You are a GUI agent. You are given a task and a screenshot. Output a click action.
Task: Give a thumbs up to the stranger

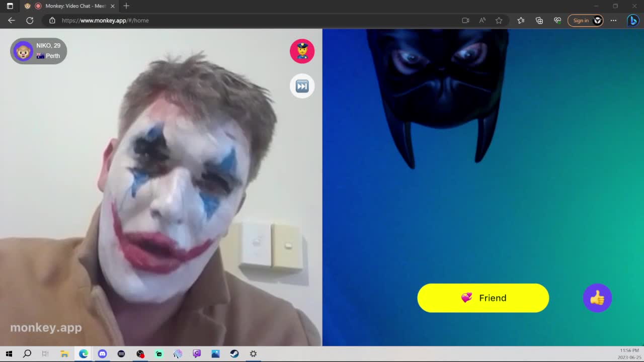pyautogui.click(x=597, y=298)
